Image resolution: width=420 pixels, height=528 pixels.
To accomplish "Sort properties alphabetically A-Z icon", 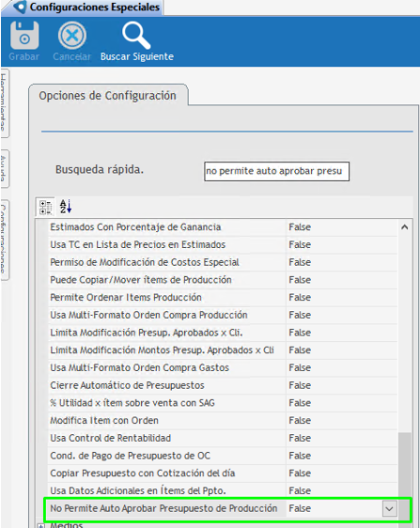I will point(66,207).
